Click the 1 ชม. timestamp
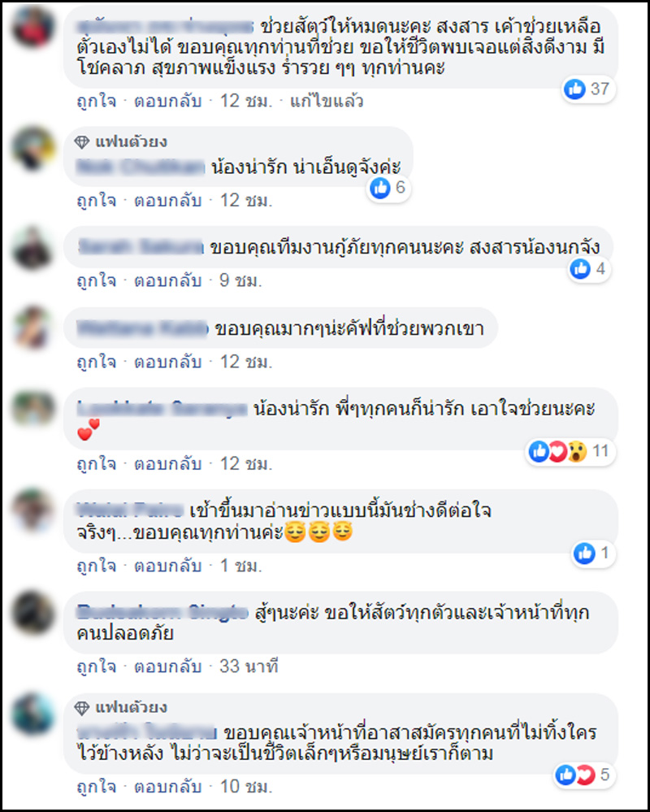 240,566
